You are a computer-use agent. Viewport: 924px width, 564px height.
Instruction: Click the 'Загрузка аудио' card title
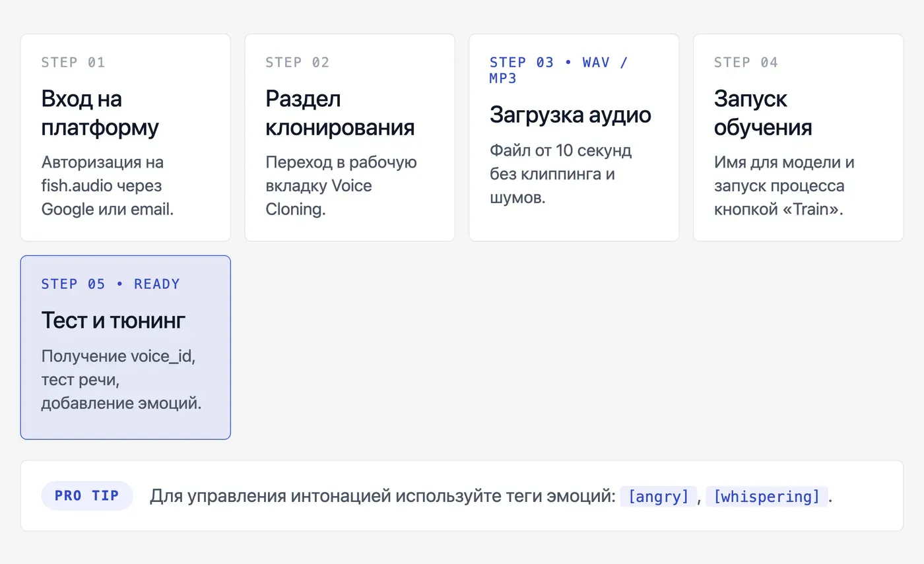coord(570,115)
